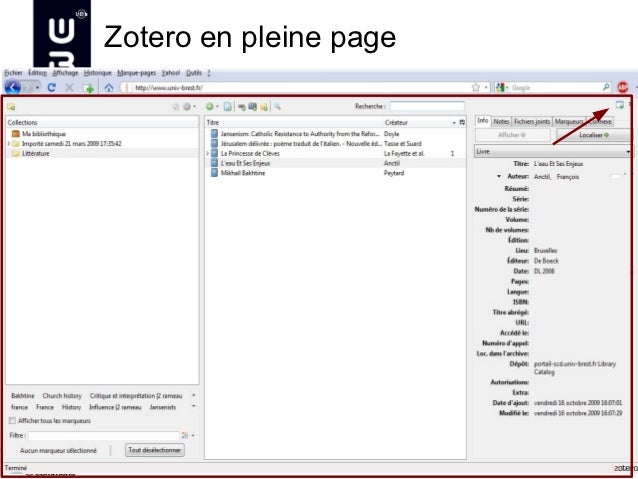Image resolution: width=638 pixels, height=479 pixels.
Task: Click the Firefox URL address bar
Action: (x=299, y=87)
